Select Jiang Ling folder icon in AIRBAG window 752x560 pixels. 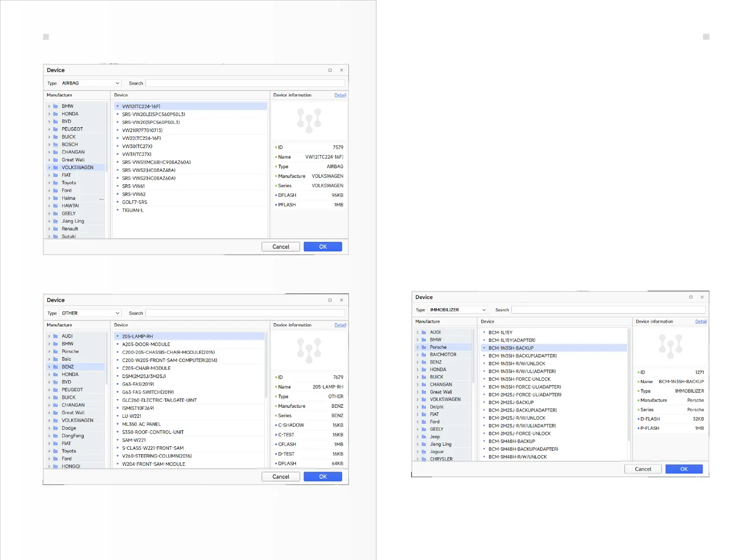click(x=56, y=221)
